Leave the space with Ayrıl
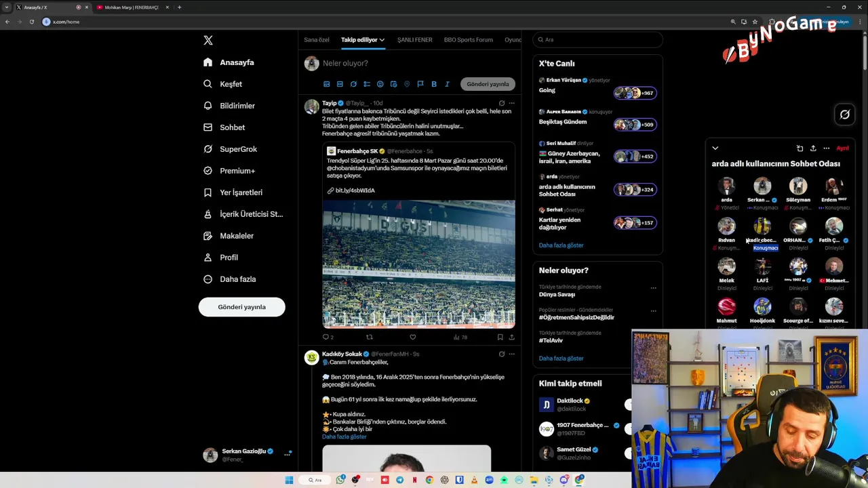The image size is (868, 488). pyautogui.click(x=842, y=148)
